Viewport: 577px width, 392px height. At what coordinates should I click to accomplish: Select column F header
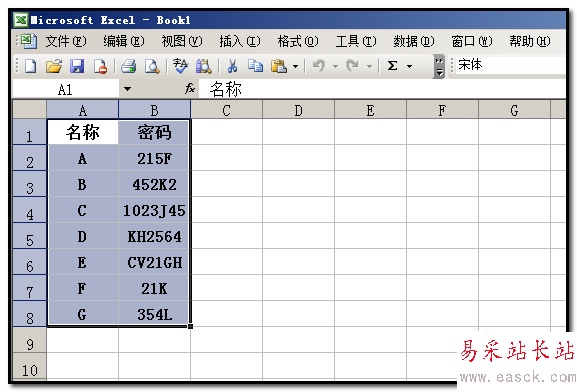coord(442,110)
